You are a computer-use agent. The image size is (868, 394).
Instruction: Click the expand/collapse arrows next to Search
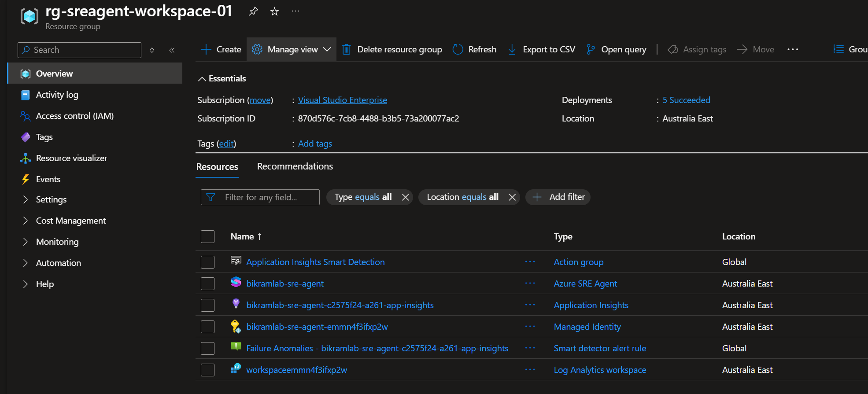click(152, 50)
